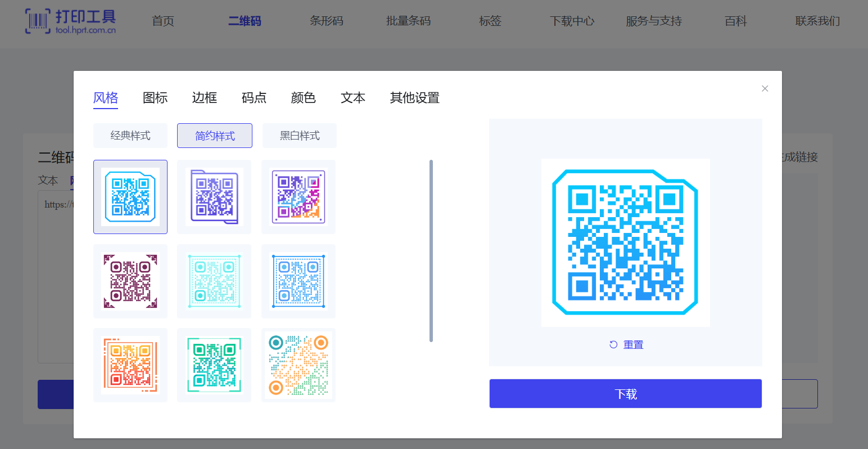Open 联系我们 in top navigation
The image size is (868, 449).
tap(817, 21)
